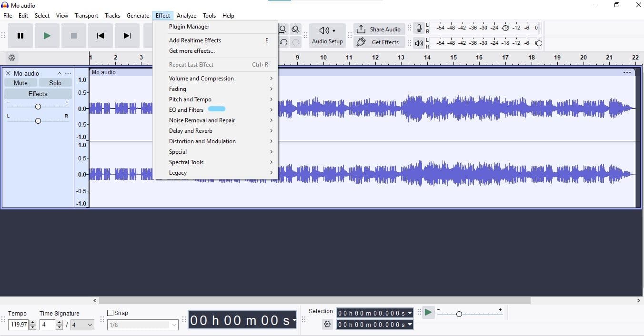This screenshot has width=644, height=336.
Task: Mute the Mo audio track
Action: (20, 83)
